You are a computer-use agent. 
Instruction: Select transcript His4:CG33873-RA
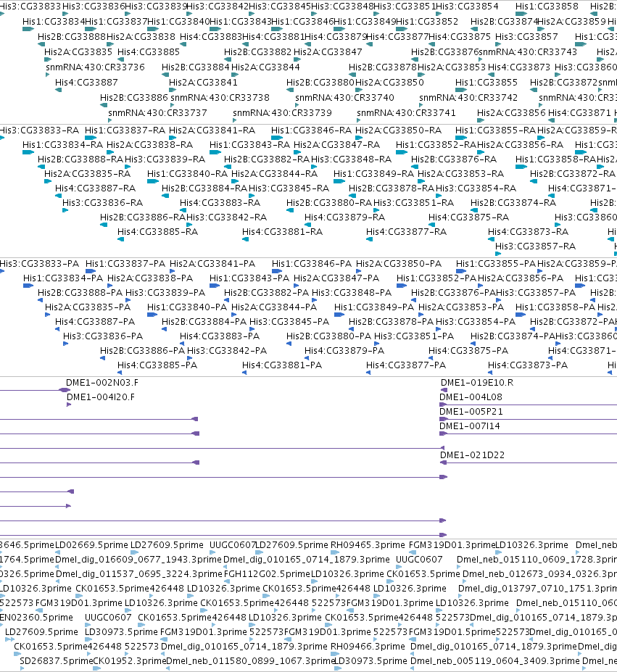click(x=529, y=232)
